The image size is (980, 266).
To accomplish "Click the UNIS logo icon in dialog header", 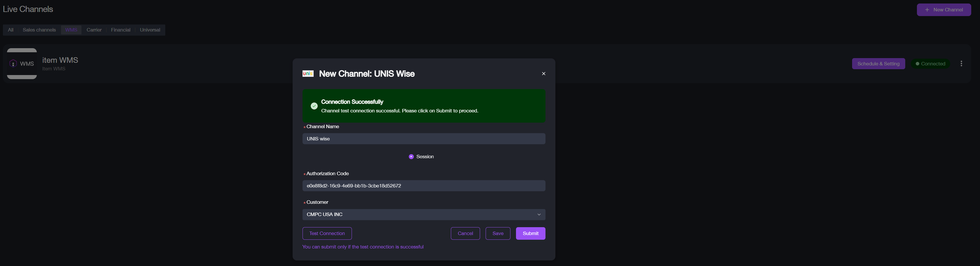I will [x=308, y=74].
